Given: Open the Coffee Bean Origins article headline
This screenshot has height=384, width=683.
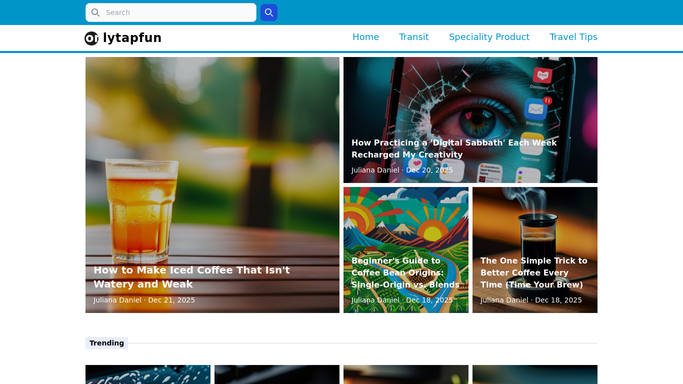Looking at the screenshot, I should [x=405, y=273].
